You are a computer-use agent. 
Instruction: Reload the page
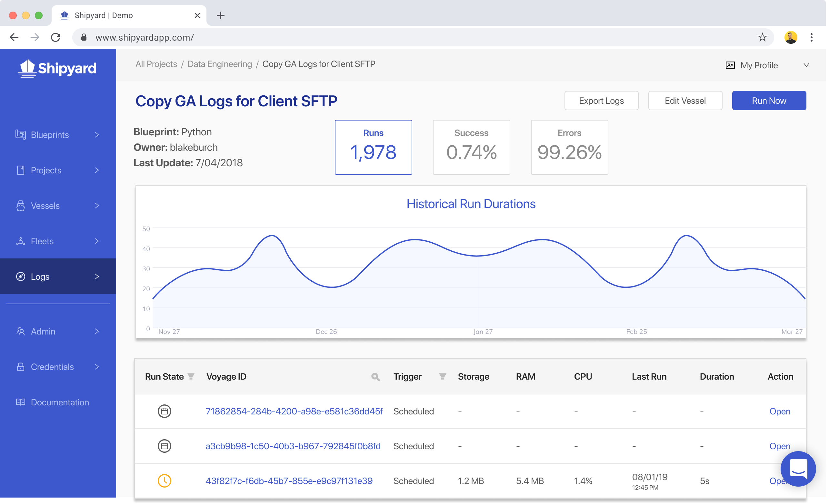[56, 37]
